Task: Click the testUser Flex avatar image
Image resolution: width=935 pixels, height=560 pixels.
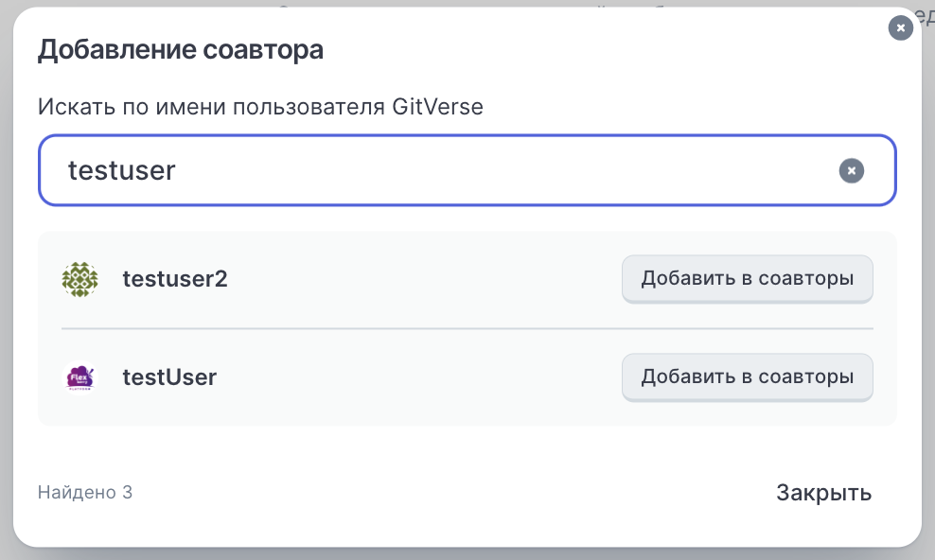Action: [x=80, y=378]
